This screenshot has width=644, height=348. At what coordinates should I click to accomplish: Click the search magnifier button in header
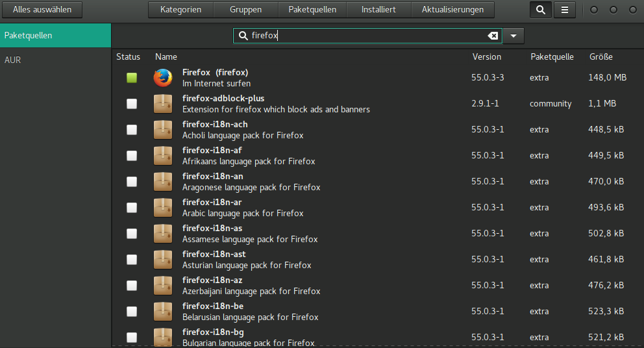(540, 10)
